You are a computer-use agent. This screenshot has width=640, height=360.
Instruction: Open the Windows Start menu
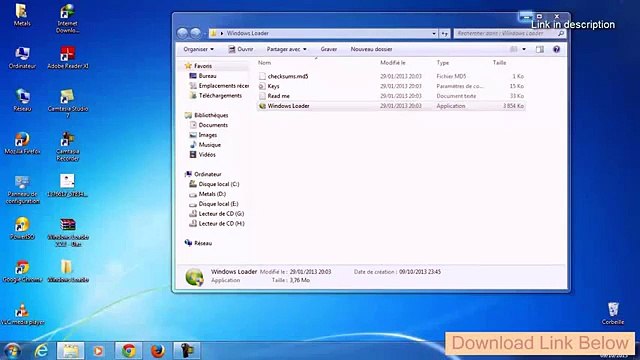[12, 351]
